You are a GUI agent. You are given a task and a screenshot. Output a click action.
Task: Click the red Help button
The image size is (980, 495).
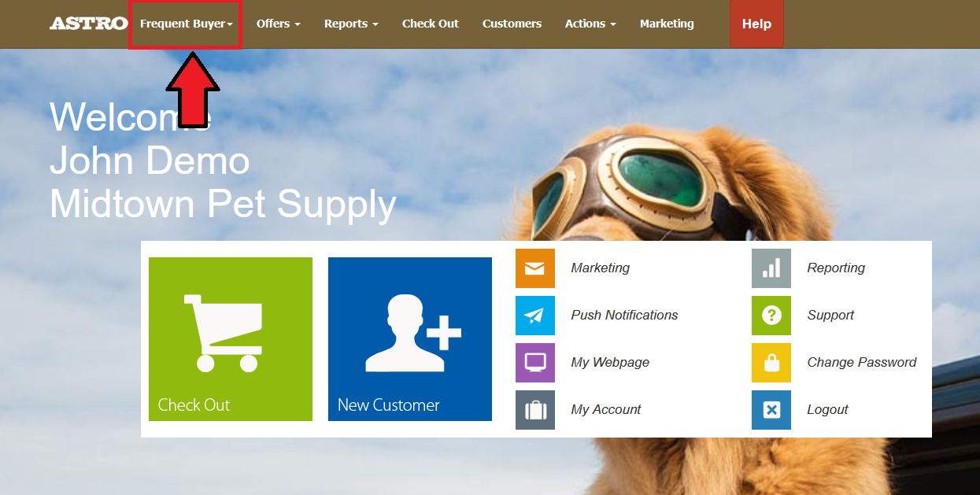click(756, 24)
